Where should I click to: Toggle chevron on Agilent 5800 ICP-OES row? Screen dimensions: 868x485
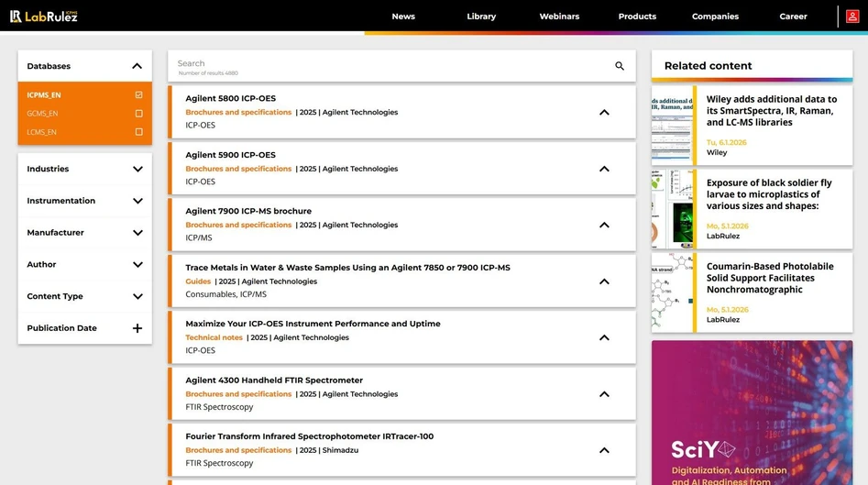[x=604, y=113]
